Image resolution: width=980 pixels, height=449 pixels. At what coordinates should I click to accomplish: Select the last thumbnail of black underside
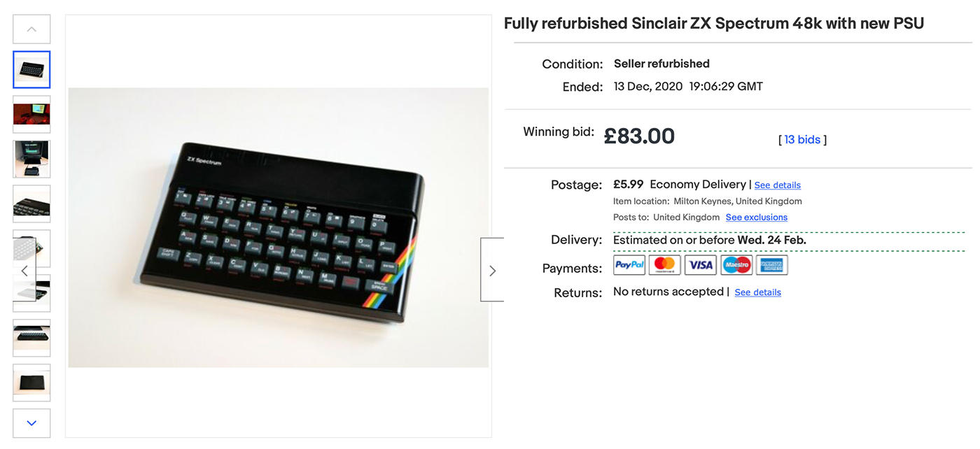pyautogui.click(x=31, y=383)
